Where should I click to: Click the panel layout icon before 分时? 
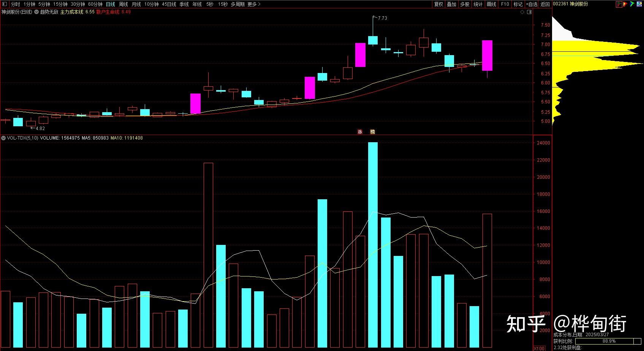(5, 4)
